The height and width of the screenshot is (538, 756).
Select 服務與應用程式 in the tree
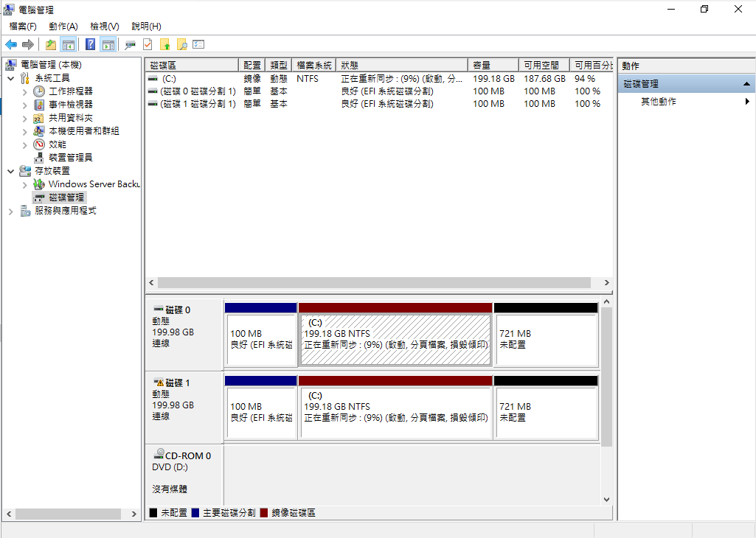[x=65, y=211]
